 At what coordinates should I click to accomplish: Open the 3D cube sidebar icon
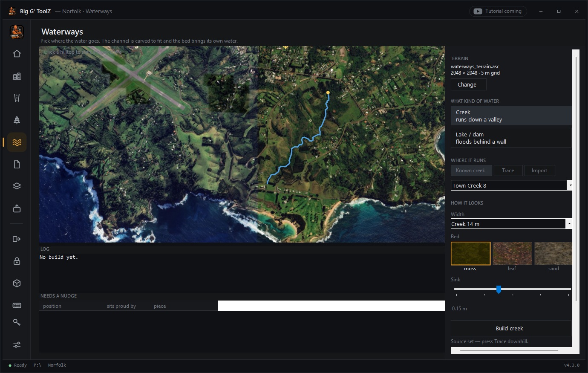click(17, 283)
